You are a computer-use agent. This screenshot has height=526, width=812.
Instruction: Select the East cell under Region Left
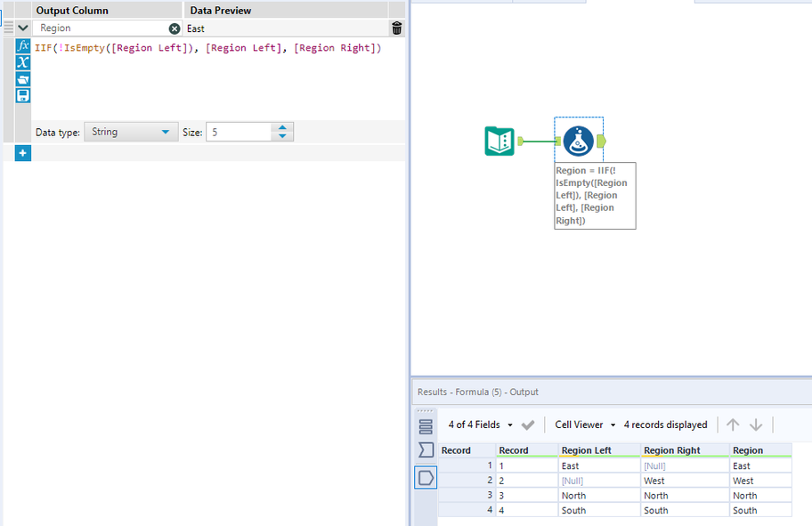click(599, 466)
